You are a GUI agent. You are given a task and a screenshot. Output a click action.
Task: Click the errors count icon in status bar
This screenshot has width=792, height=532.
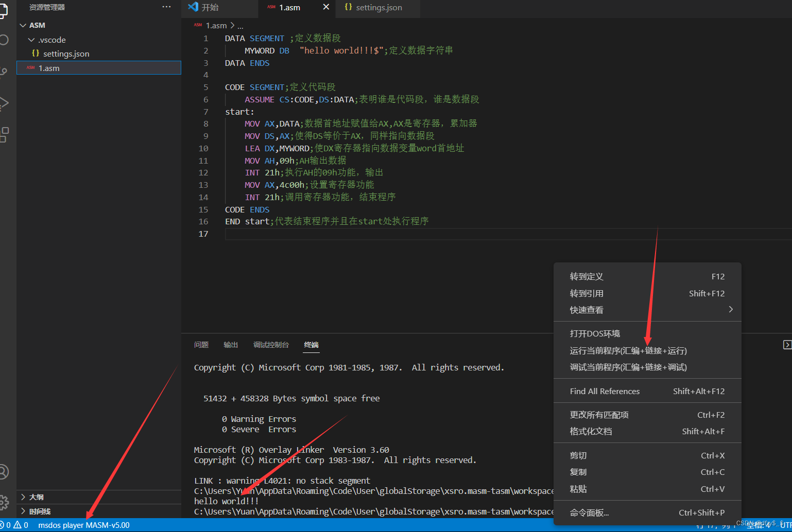click(2, 525)
